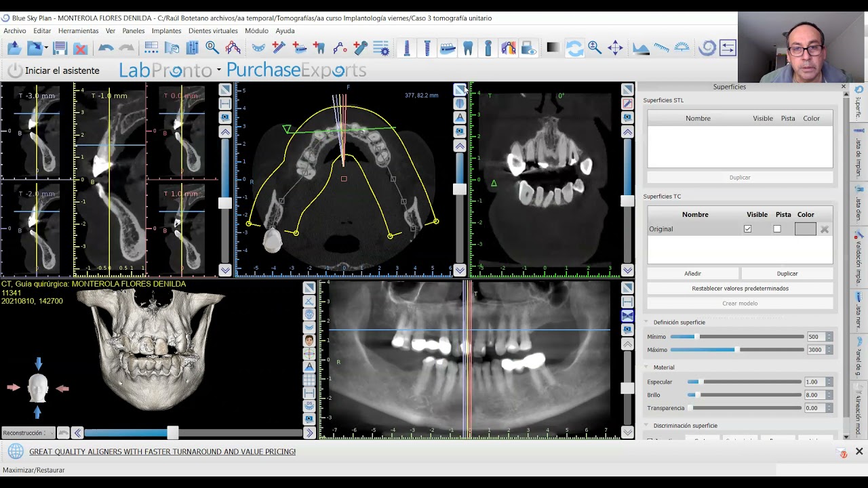Open the Paneles menu

point(134,30)
